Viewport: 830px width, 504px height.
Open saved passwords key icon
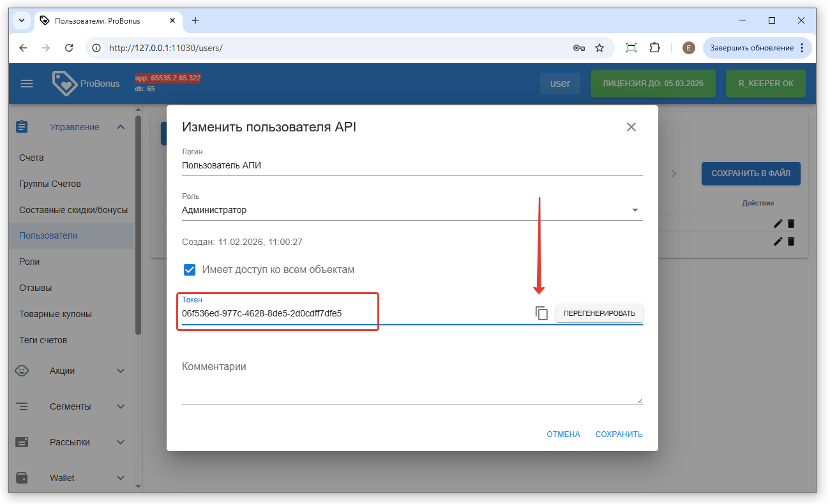(x=579, y=48)
